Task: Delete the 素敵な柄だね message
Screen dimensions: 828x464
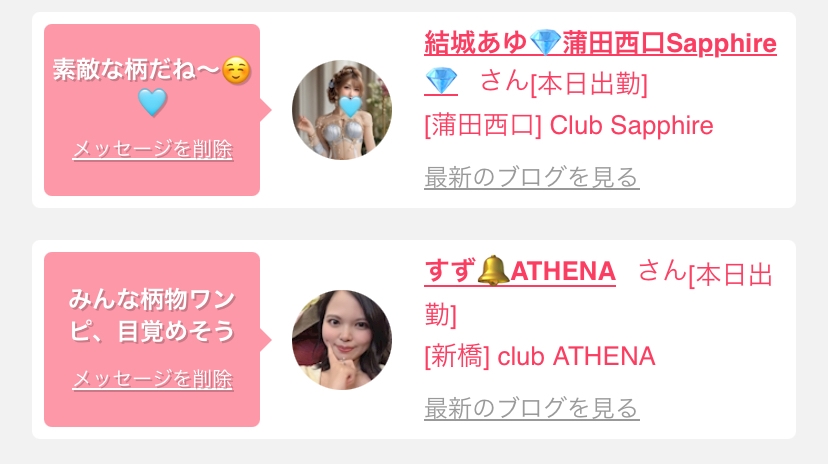Action: click(152, 149)
